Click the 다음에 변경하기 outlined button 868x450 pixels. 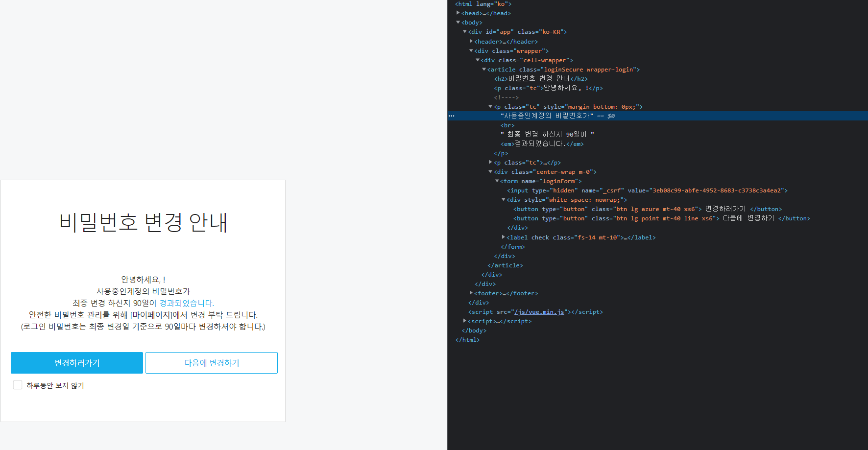click(212, 363)
